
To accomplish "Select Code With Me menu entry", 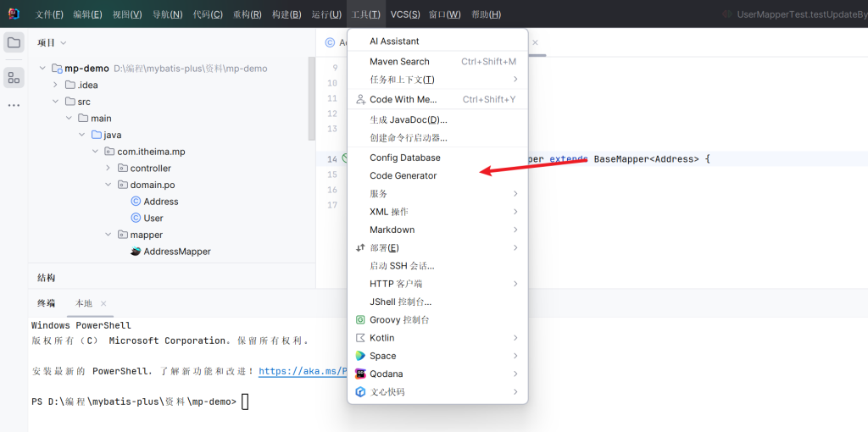I will [403, 99].
